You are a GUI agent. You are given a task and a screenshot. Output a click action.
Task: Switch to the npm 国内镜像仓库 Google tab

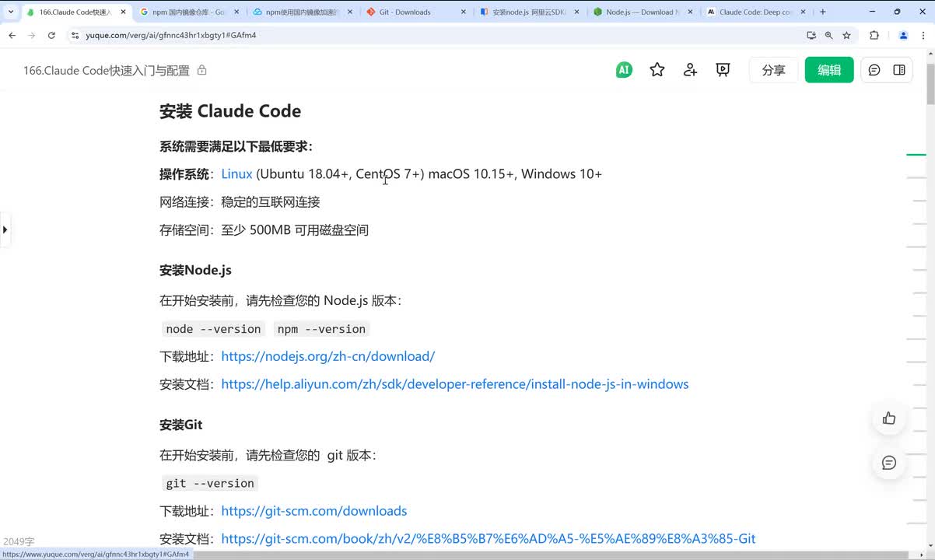click(189, 12)
